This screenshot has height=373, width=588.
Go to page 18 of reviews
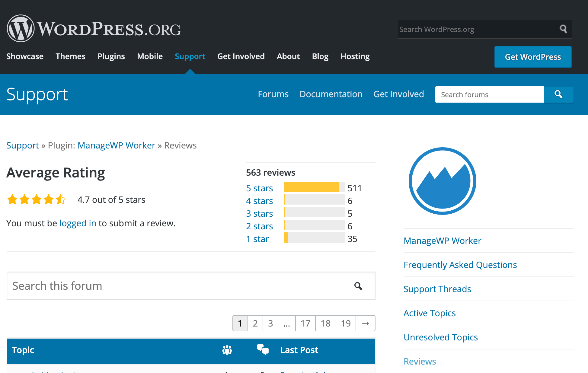pos(325,323)
